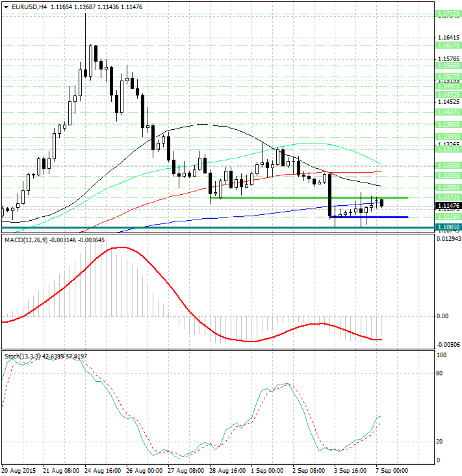Click the current price 1.11476 label

[448, 206]
